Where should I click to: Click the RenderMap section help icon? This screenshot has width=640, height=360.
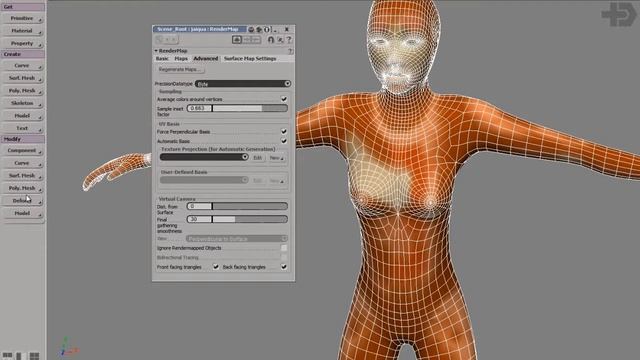pos(291,51)
